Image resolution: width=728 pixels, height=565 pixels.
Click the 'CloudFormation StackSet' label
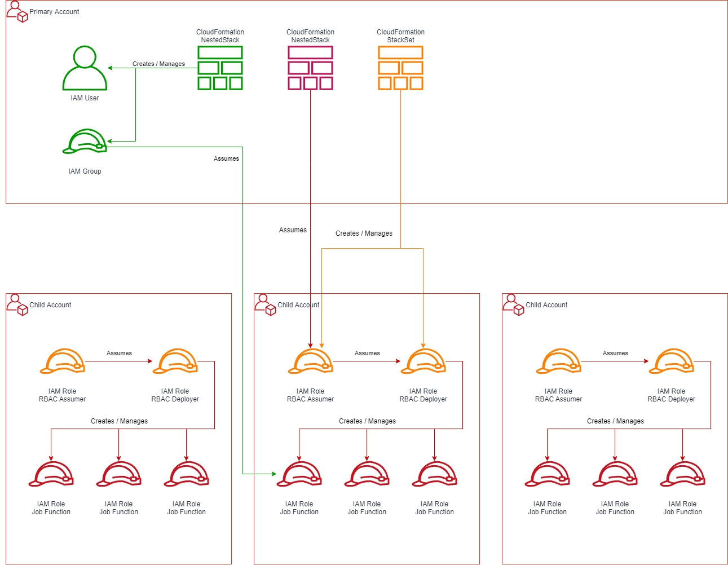click(400, 36)
